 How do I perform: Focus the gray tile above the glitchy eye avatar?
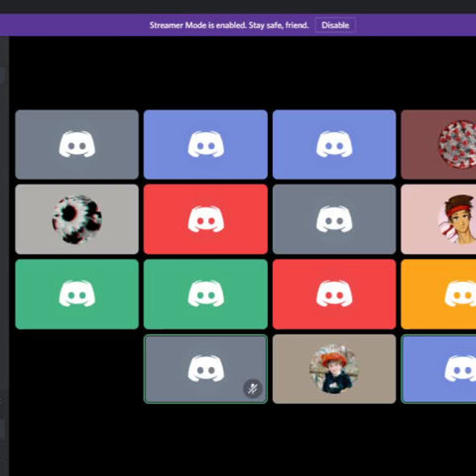click(x=77, y=144)
